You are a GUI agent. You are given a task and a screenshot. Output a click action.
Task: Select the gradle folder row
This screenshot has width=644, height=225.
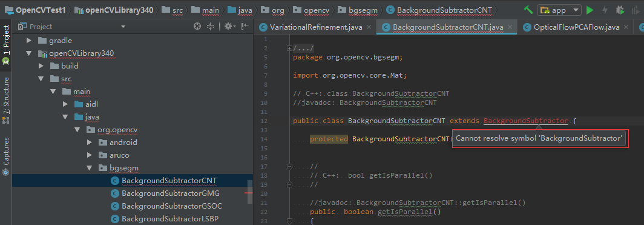pos(132,40)
